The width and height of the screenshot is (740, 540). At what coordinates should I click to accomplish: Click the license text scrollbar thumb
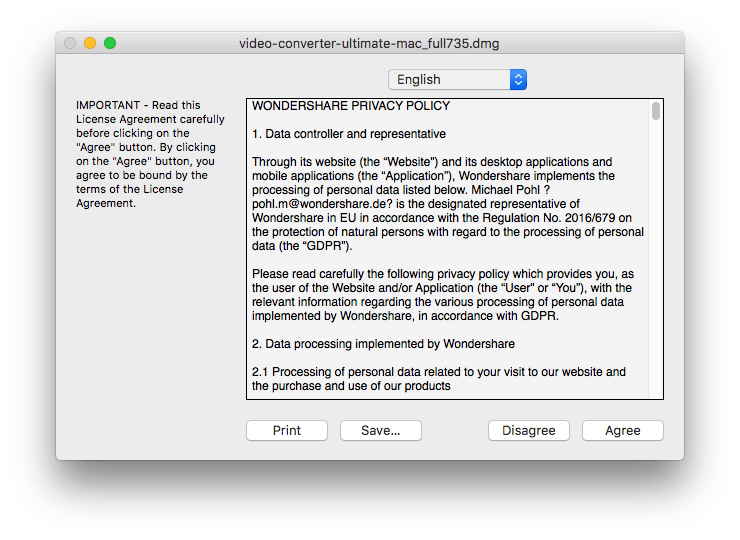pyautogui.click(x=656, y=111)
